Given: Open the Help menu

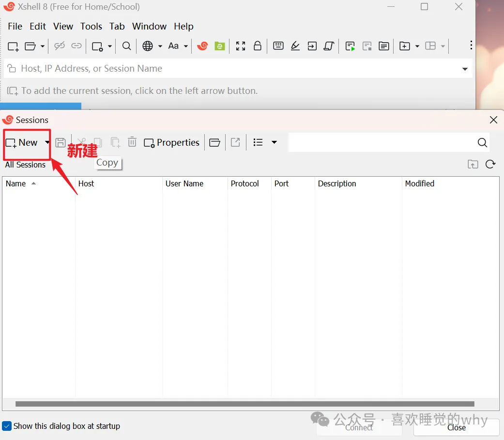Looking at the screenshot, I should (184, 26).
